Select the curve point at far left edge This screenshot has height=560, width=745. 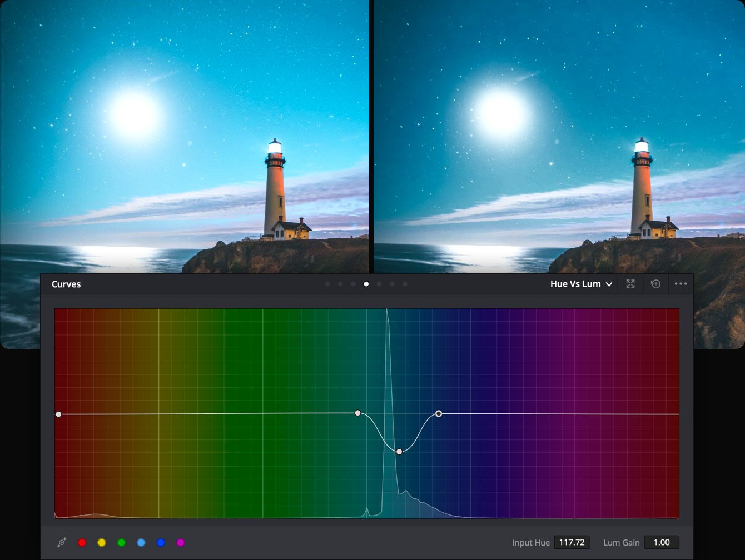pos(58,414)
